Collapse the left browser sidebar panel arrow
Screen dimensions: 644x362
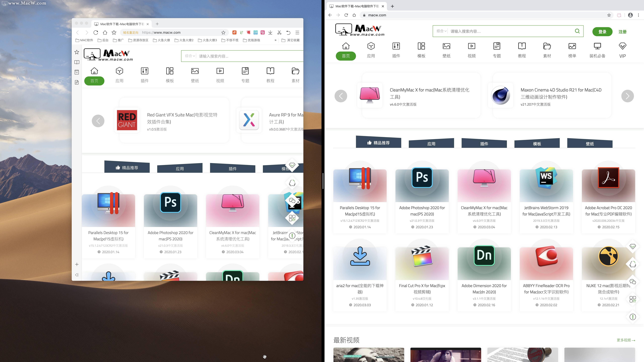[x=77, y=275]
